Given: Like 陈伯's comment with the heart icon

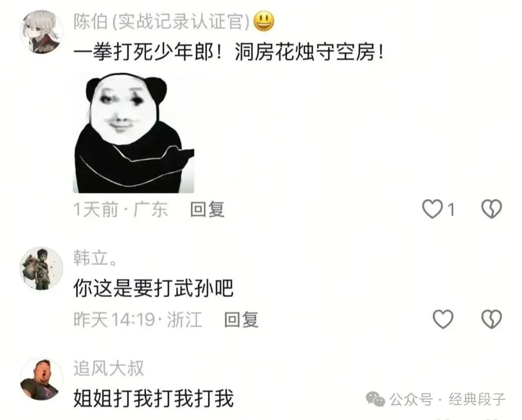Looking at the screenshot, I should click(432, 209).
